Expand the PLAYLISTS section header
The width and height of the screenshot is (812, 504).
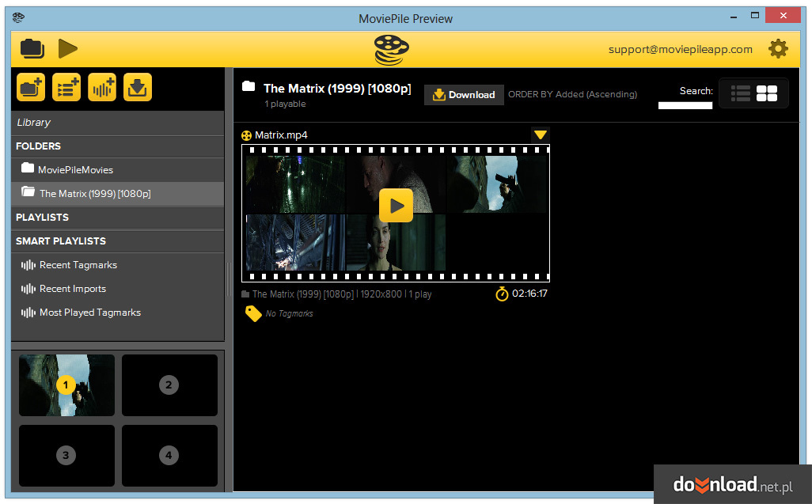click(x=118, y=218)
